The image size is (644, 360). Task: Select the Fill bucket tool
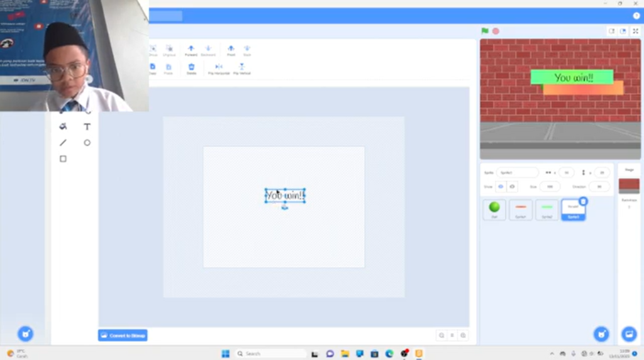[63, 126]
